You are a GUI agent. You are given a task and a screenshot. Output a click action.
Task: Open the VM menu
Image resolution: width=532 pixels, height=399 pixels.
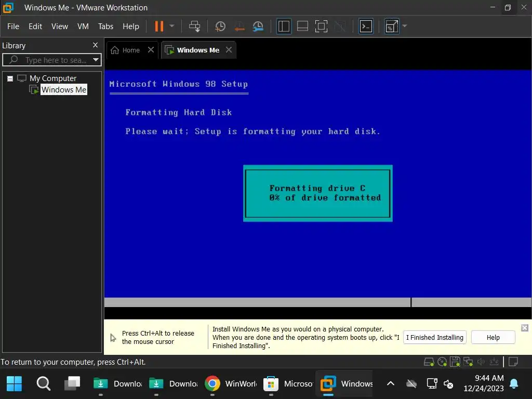(x=83, y=26)
